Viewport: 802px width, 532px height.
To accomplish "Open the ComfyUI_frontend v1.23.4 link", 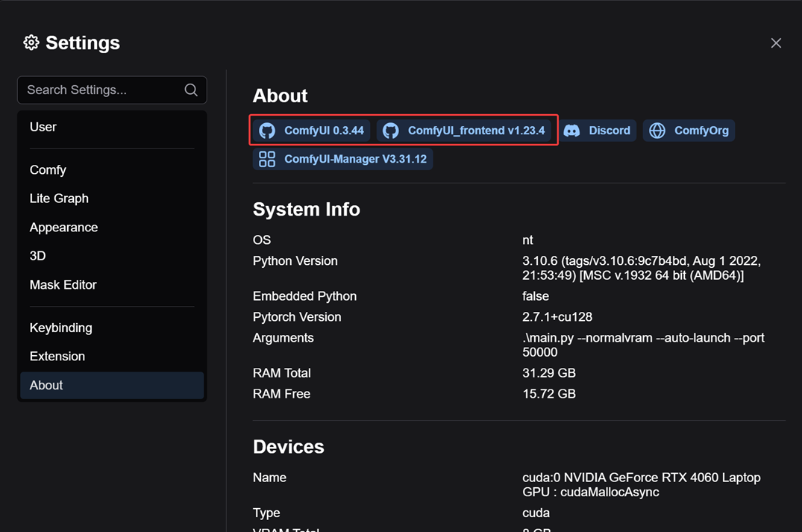I will coord(463,131).
